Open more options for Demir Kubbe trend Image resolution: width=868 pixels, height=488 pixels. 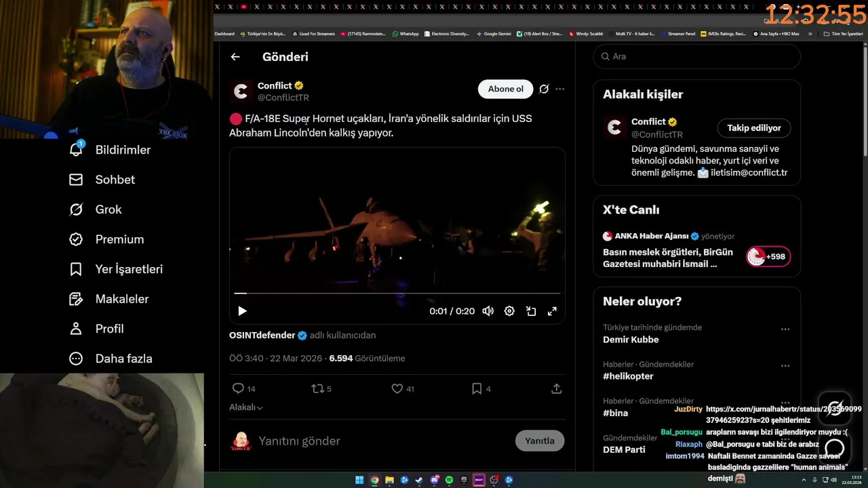(x=785, y=329)
